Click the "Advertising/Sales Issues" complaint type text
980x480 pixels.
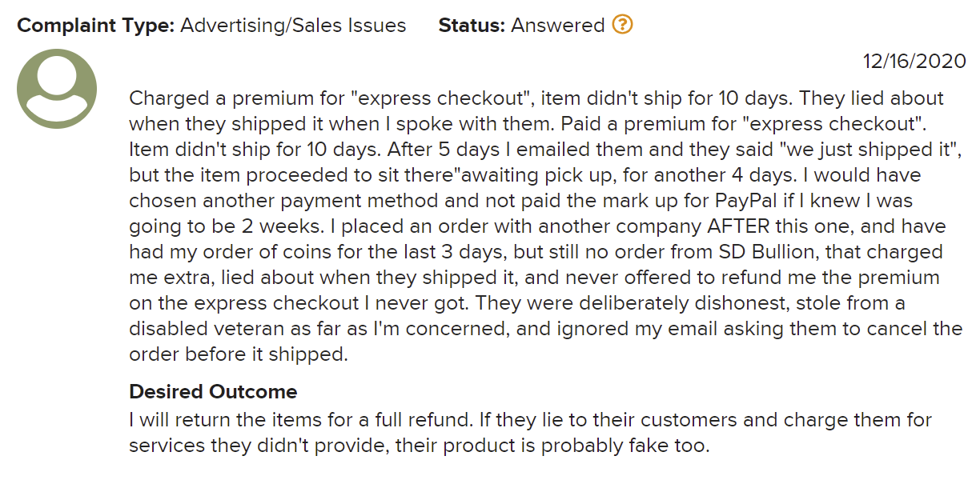(x=293, y=26)
